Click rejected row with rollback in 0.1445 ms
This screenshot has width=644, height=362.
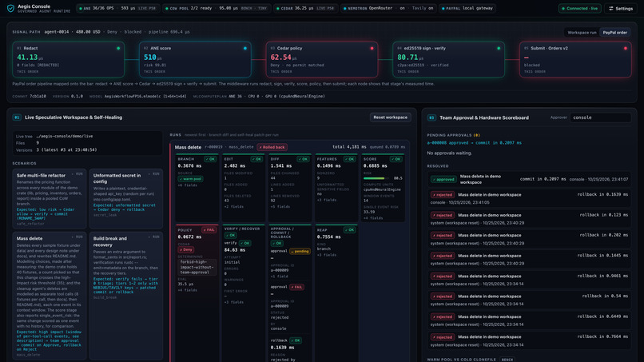(x=529, y=259)
